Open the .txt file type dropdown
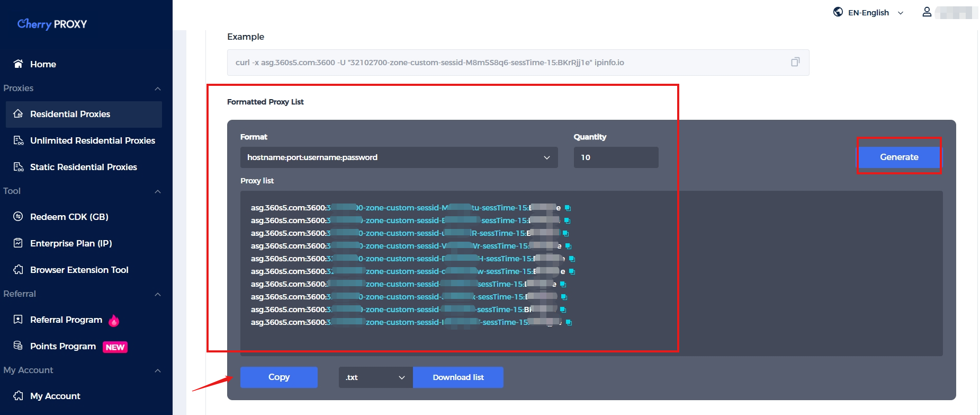 coord(375,377)
